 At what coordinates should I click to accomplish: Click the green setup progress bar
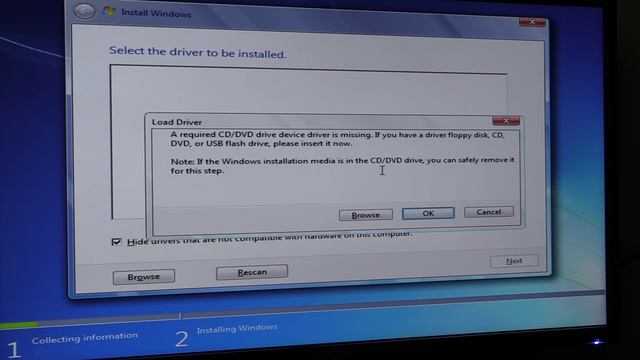[x=18, y=325]
